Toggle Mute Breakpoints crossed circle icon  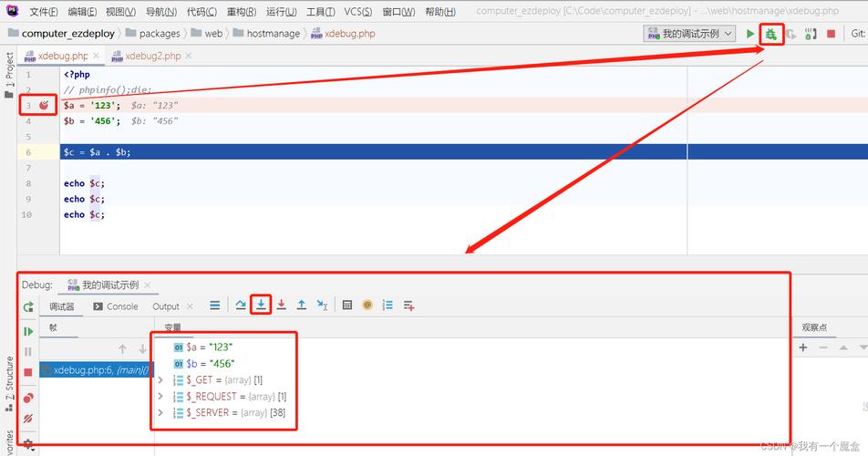pyautogui.click(x=28, y=419)
